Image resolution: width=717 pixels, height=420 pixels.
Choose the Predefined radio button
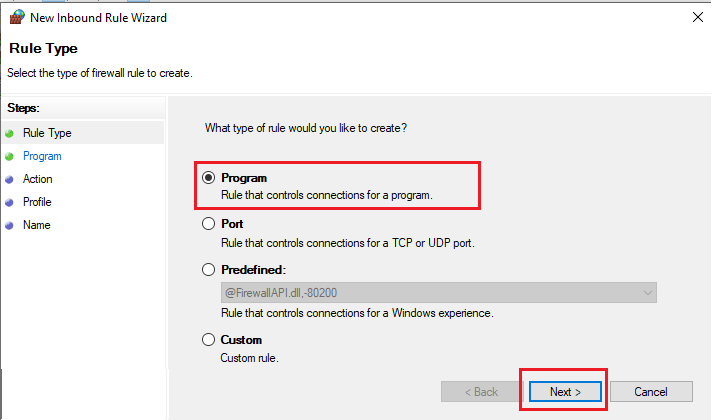point(209,269)
